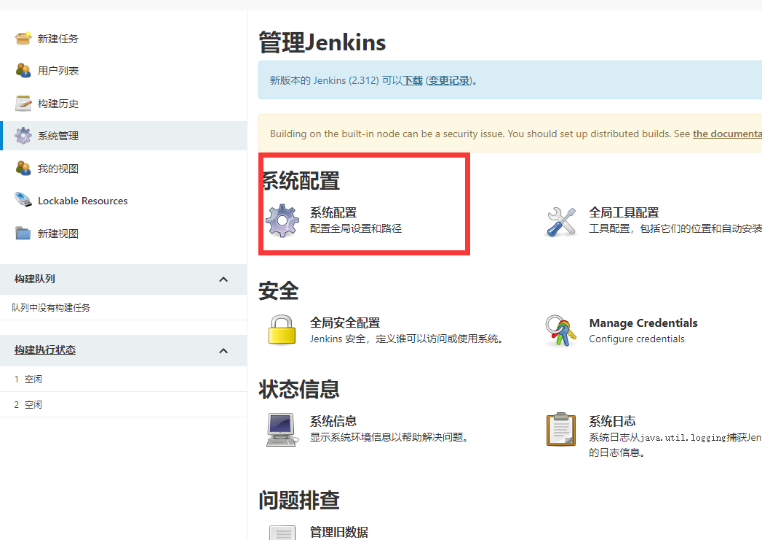
Task: Click the 系统信息 computer icon
Action: pos(282,430)
